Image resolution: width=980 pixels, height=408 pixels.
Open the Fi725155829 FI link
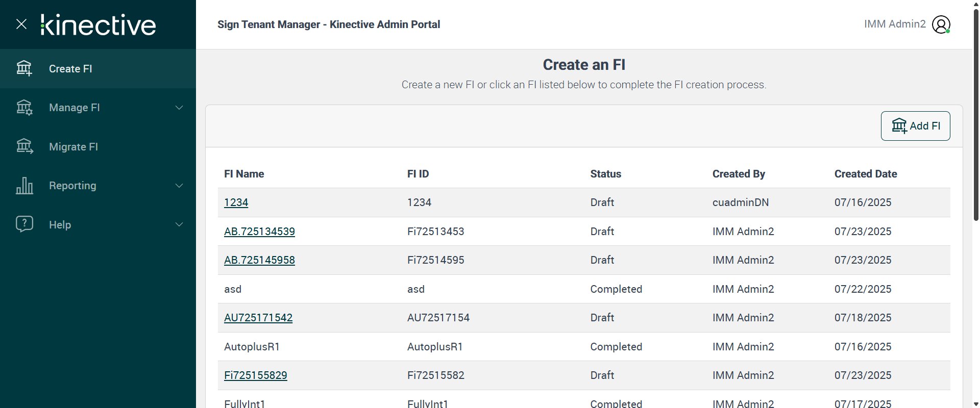pyautogui.click(x=255, y=375)
